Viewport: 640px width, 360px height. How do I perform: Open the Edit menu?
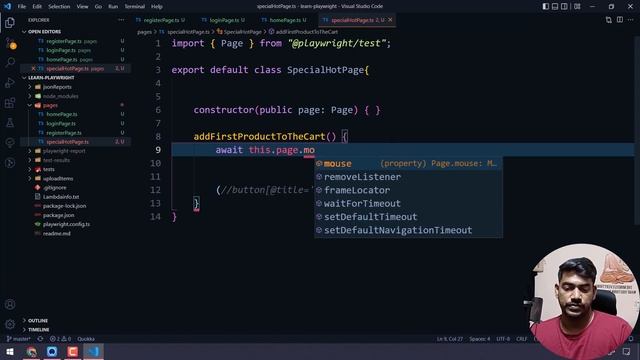click(37, 6)
